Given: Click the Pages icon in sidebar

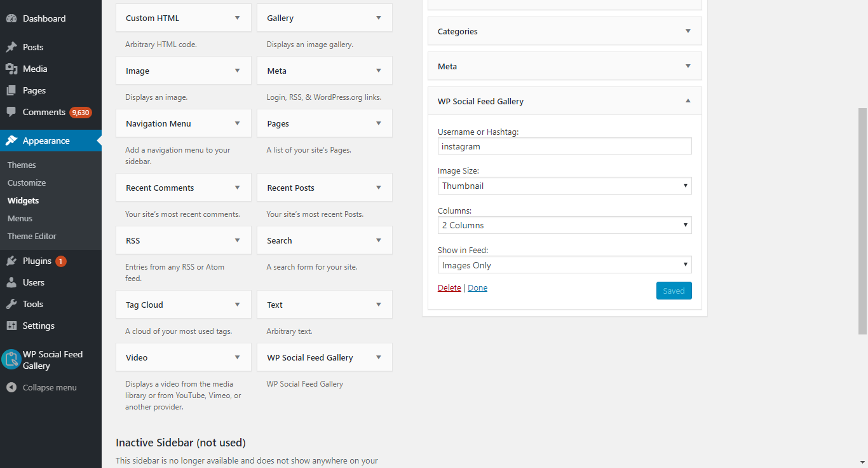Looking at the screenshot, I should click(11, 90).
